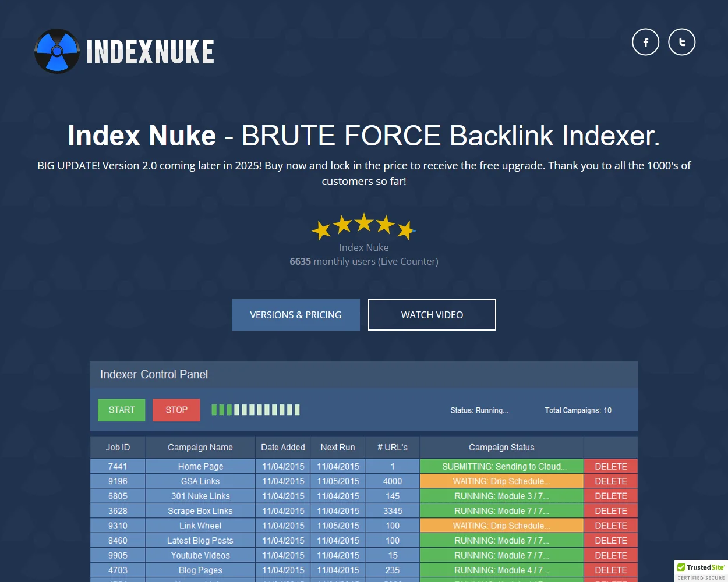
Task: Click the Campaign Status column header
Action: tap(501, 447)
